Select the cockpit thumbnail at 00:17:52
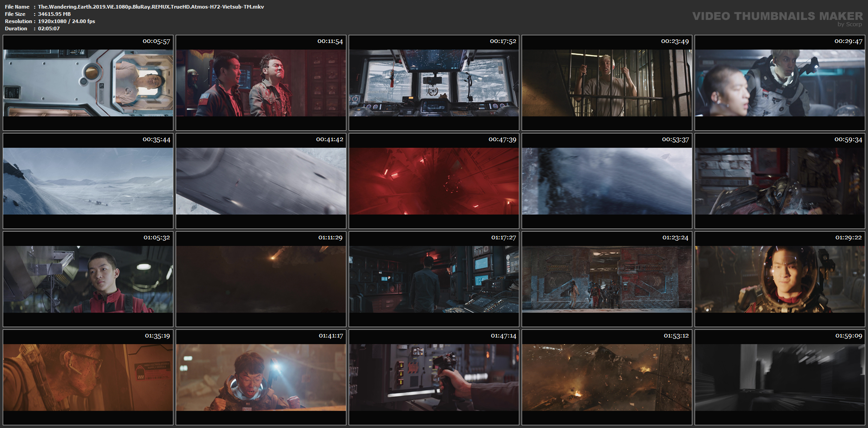868x428 pixels. [x=434, y=83]
